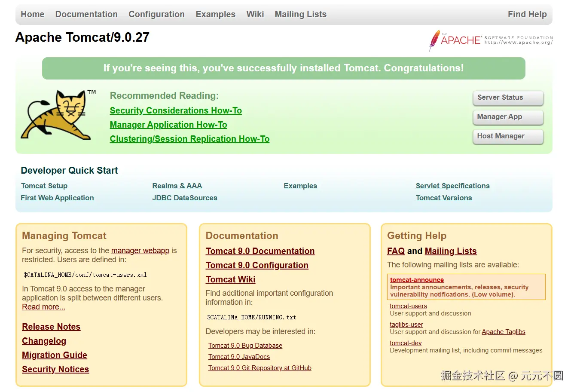Viewport: 574px width, 392px height.
Task: Click the successfully installed Tomcat congratulations banner
Action: click(x=284, y=68)
